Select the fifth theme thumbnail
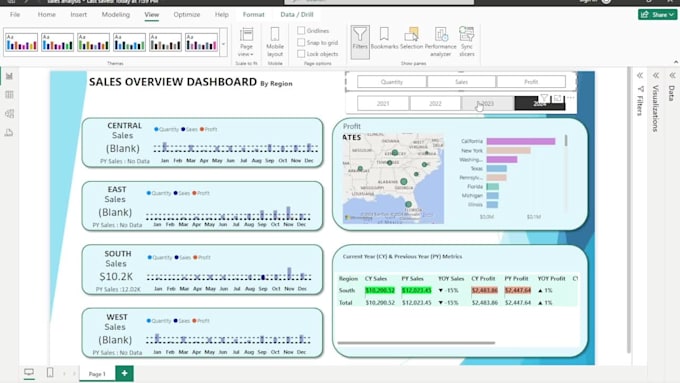Viewport: 680px width, 383px height. pos(165,43)
